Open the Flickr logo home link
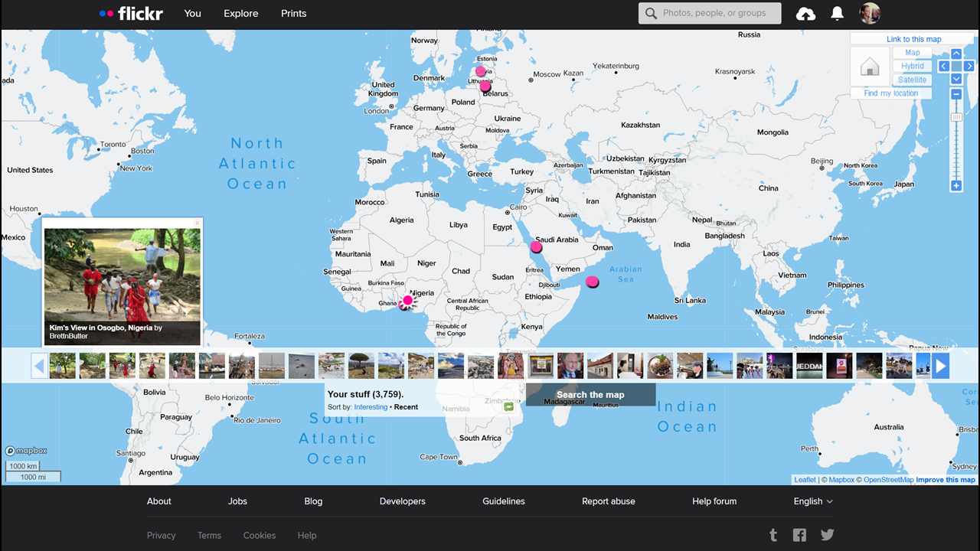Viewport: 980px width, 551px height. 131,13
